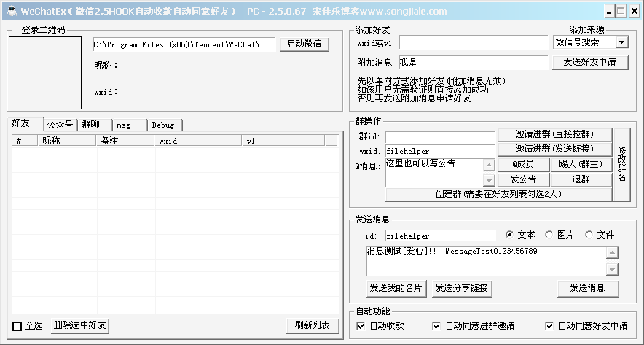Click the 群id input field

pyautogui.click(x=441, y=137)
